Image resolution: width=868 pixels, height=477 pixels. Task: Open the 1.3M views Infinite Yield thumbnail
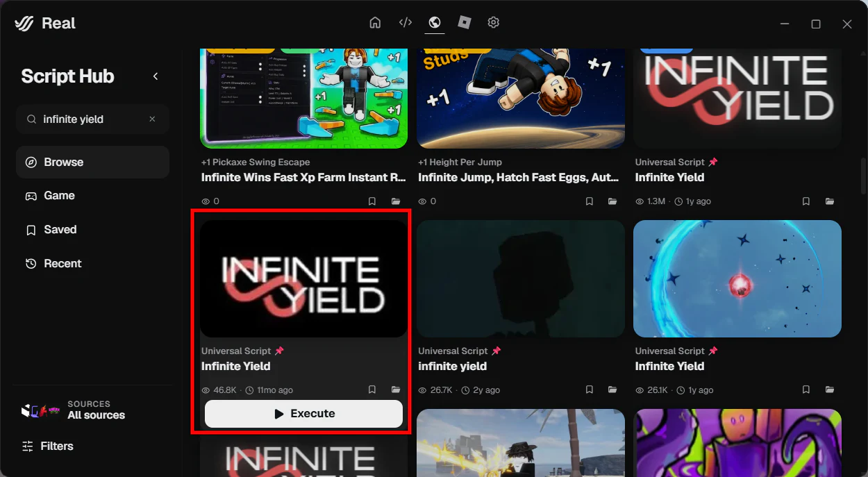[737, 98]
